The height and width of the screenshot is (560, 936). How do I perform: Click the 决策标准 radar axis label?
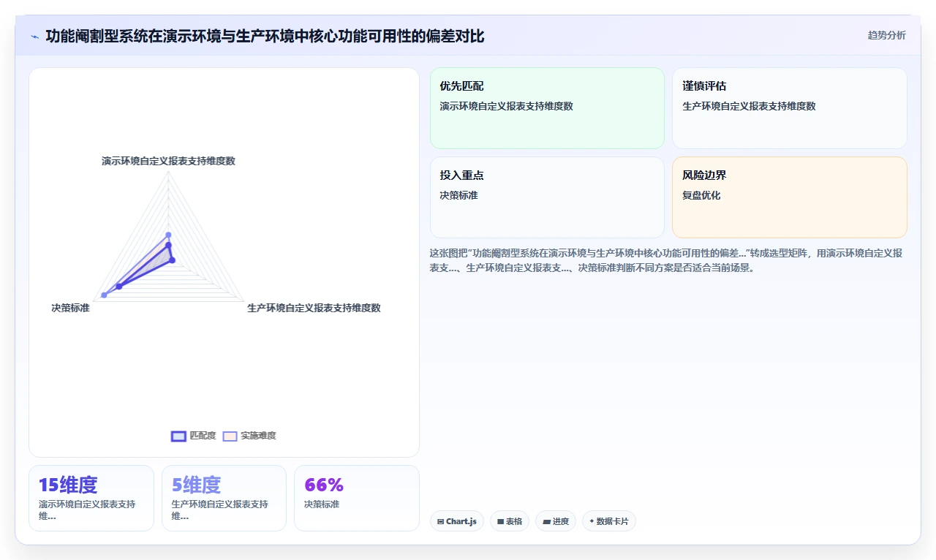pos(71,308)
